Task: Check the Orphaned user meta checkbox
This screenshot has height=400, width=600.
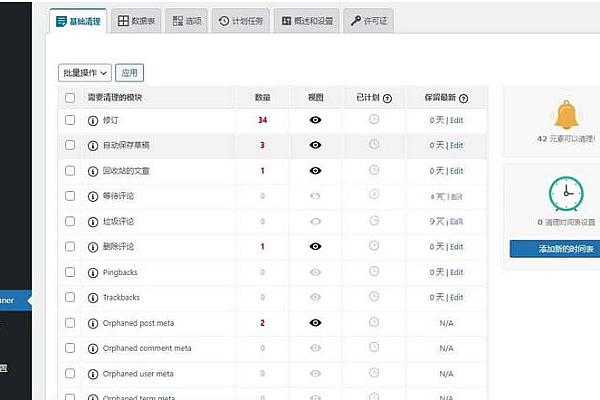Action: pyautogui.click(x=70, y=373)
